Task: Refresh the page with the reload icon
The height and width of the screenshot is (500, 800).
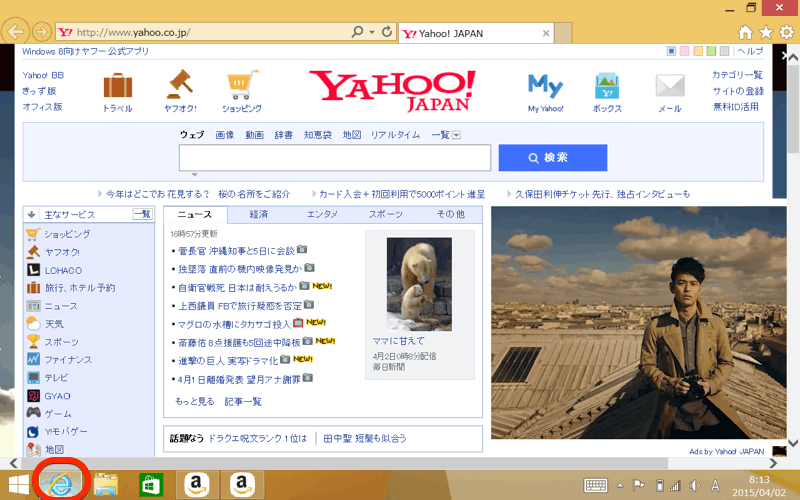Action: 386,33
